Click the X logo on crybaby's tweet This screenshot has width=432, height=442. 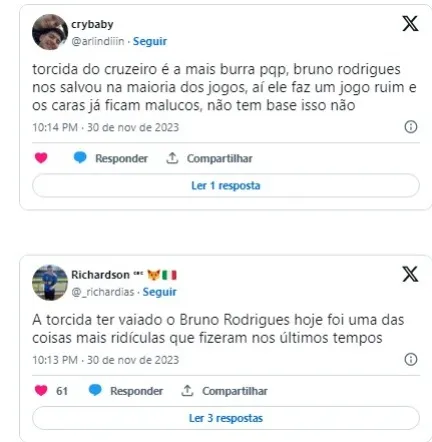410,23
